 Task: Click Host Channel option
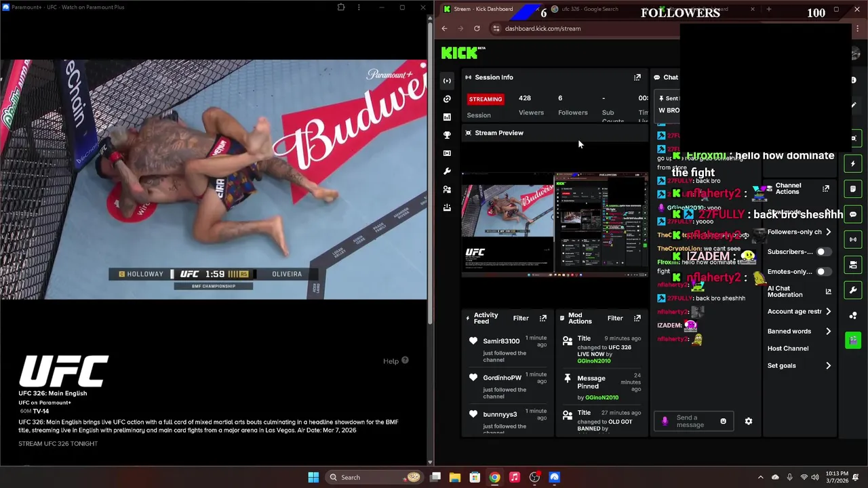(x=787, y=348)
